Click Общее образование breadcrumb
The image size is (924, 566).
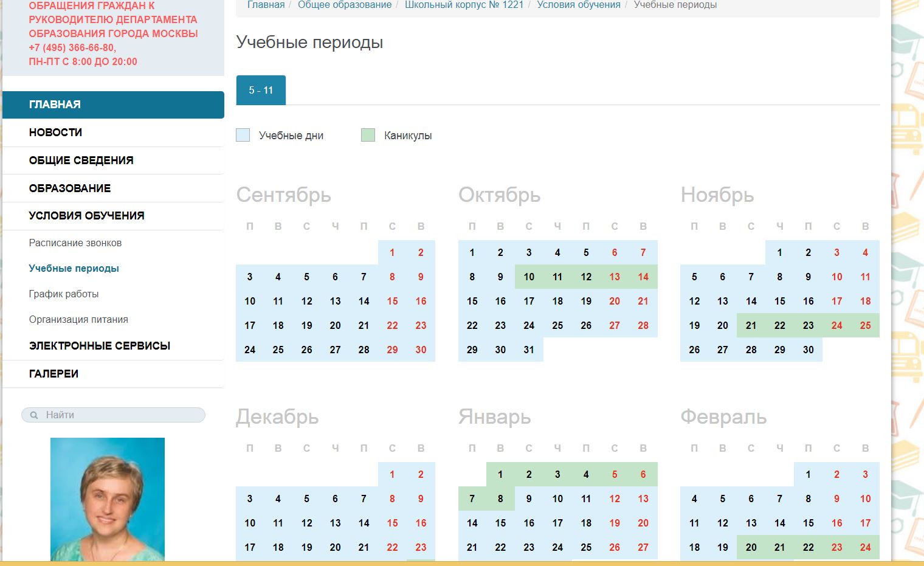[345, 5]
